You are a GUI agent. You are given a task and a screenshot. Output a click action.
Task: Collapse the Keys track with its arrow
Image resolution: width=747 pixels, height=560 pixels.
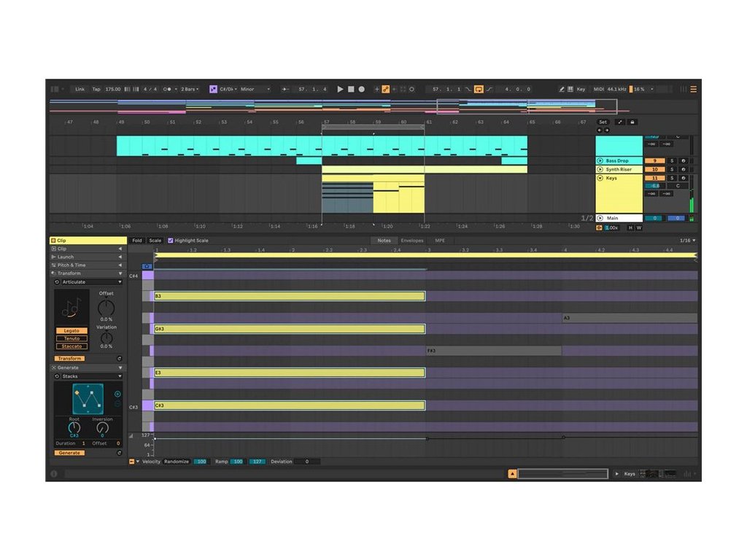(600, 178)
